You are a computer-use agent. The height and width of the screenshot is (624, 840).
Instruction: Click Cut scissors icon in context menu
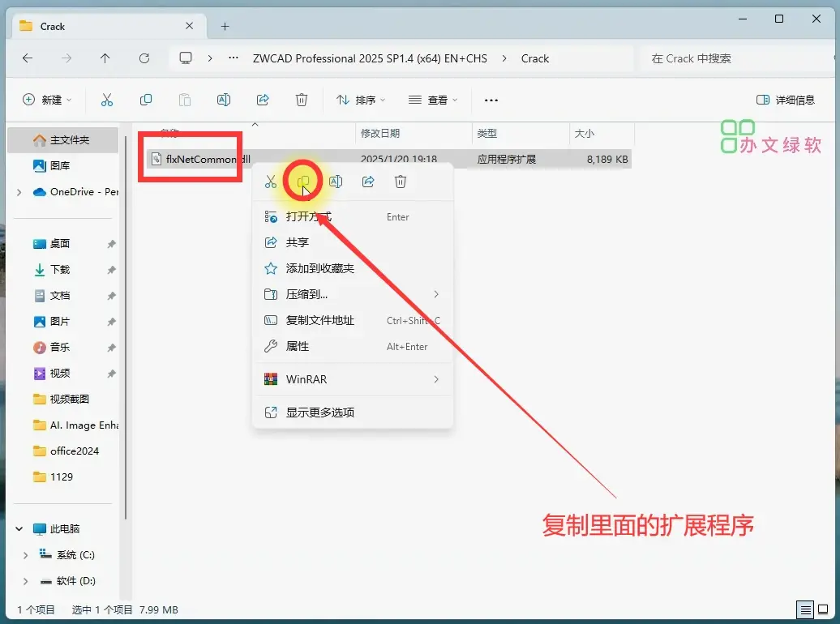coord(271,182)
